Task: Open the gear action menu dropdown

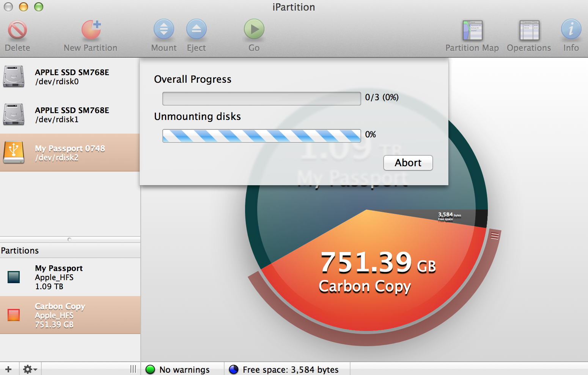Action: point(30,369)
